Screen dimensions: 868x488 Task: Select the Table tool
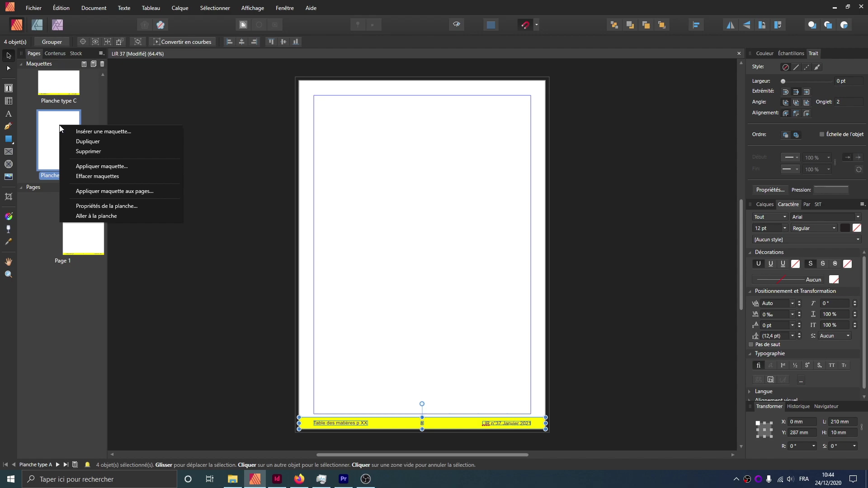point(8,101)
